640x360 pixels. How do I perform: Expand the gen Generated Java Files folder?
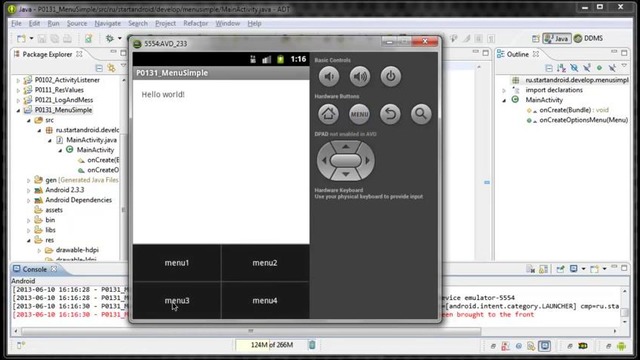[29, 180]
